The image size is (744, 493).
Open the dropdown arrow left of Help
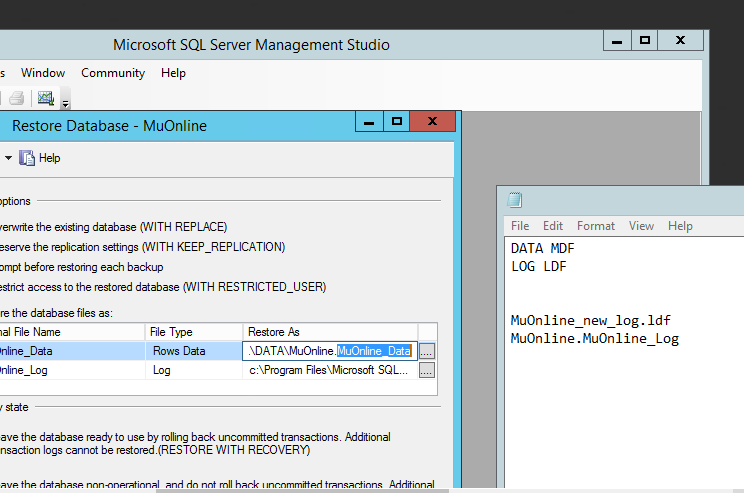click(x=9, y=158)
